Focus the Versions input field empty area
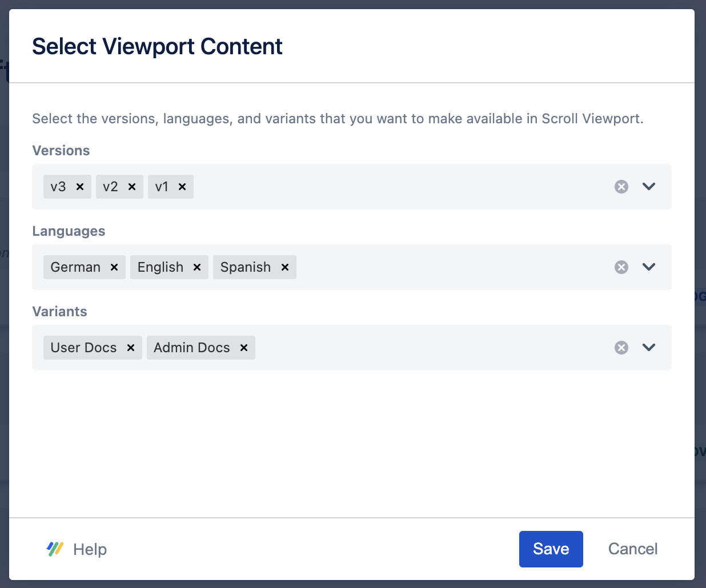The width and height of the screenshot is (706, 588). [400, 187]
